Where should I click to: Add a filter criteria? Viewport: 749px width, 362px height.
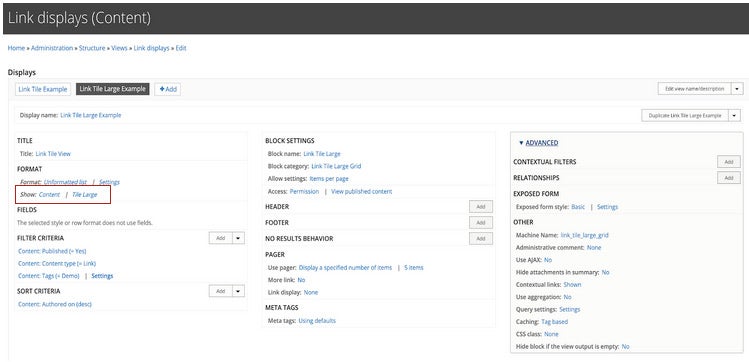221,238
